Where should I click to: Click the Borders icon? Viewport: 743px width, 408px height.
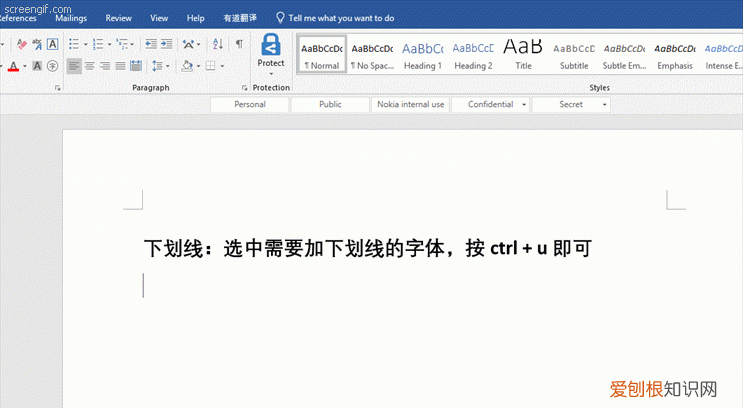(211, 66)
